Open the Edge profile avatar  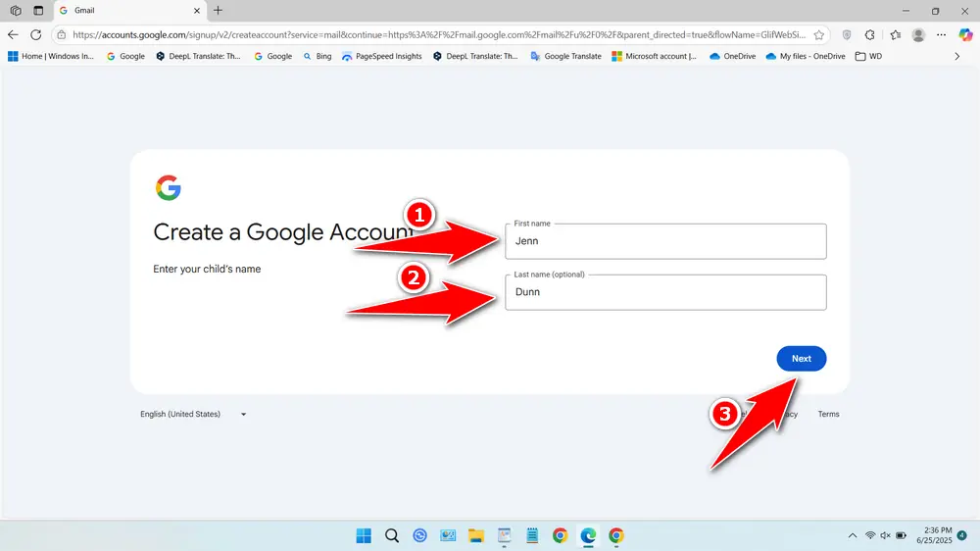coord(918,35)
